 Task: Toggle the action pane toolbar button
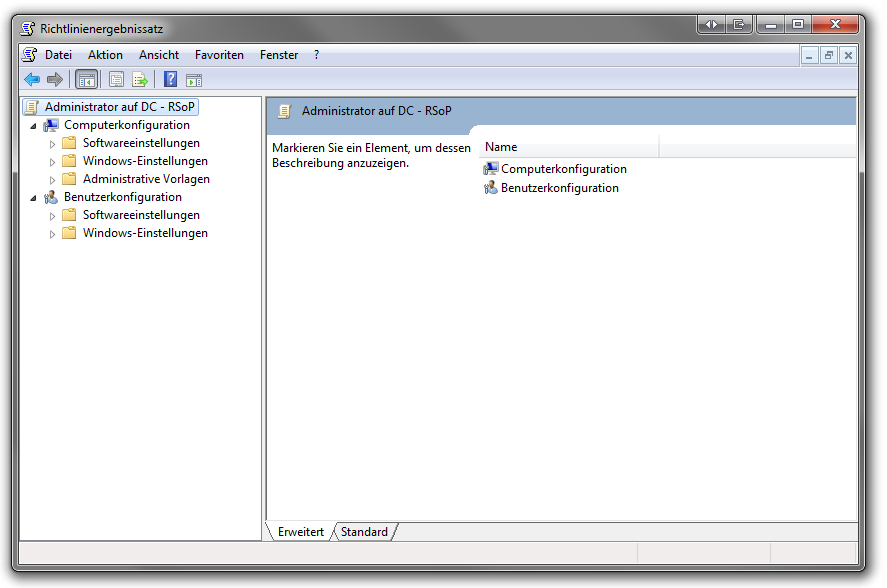coord(194,80)
